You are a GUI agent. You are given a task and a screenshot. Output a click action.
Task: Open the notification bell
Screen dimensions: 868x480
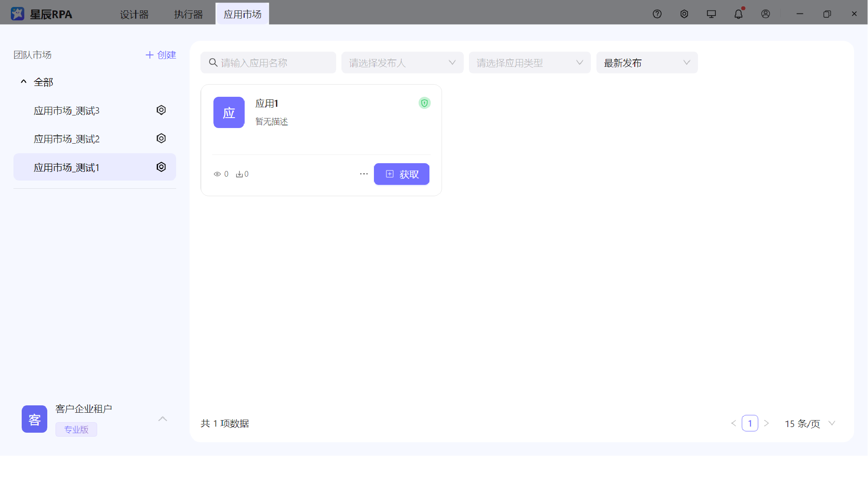coord(738,14)
